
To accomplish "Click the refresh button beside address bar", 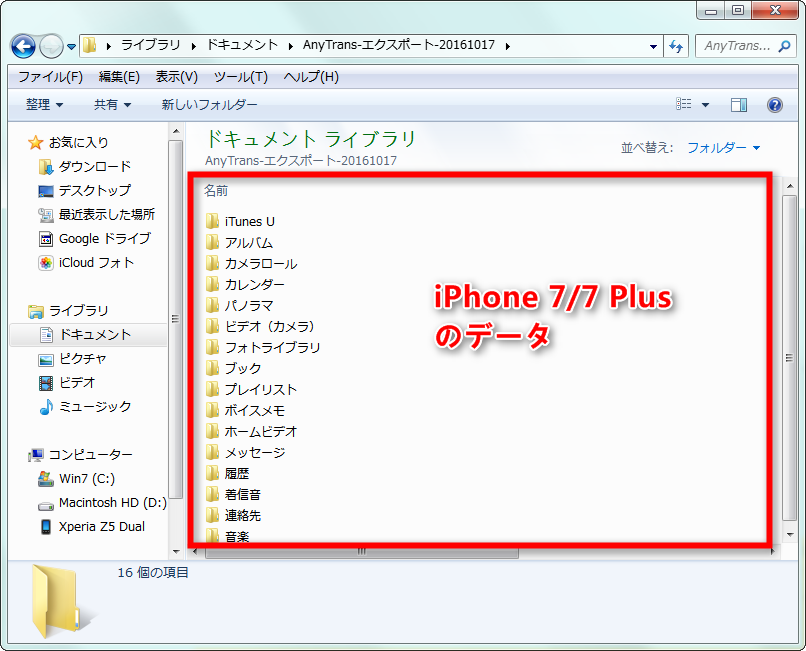I will [676, 46].
